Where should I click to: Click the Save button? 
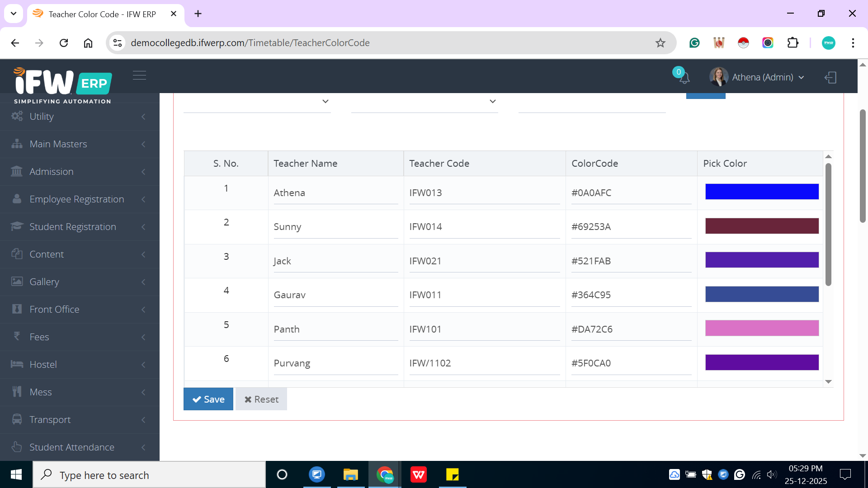point(208,399)
